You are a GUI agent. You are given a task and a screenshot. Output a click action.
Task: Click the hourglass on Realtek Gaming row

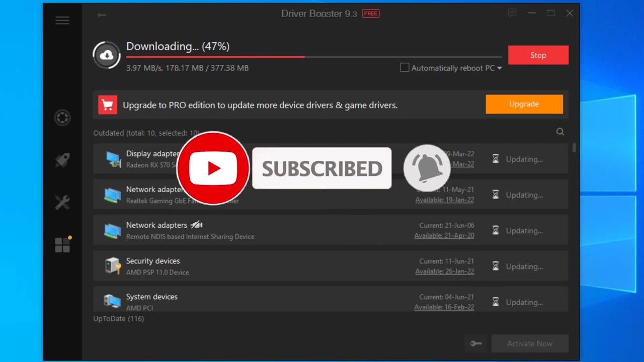click(x=496, y=195)
